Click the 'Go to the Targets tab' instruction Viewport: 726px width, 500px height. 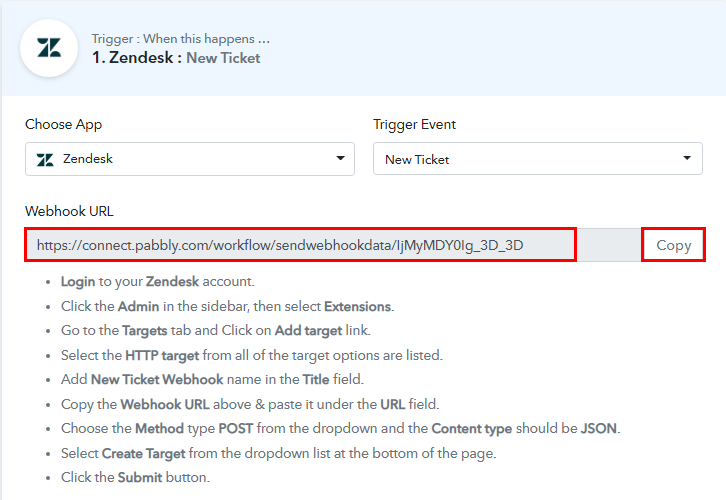pyautogui.click(x=216, y=331)
